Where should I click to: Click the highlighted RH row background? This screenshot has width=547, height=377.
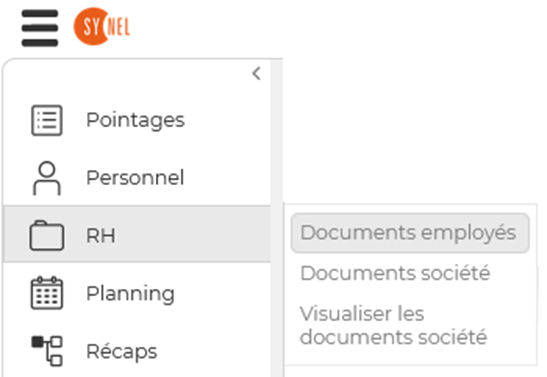pyautogui.click(x=137, y=234)
